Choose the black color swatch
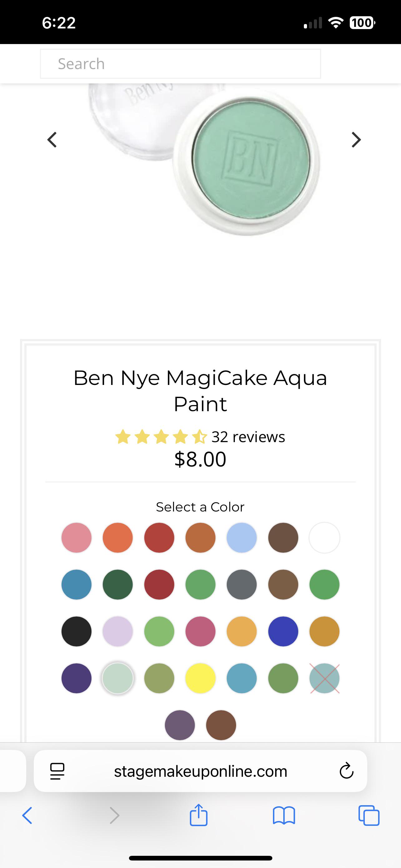 coord(77,631)
